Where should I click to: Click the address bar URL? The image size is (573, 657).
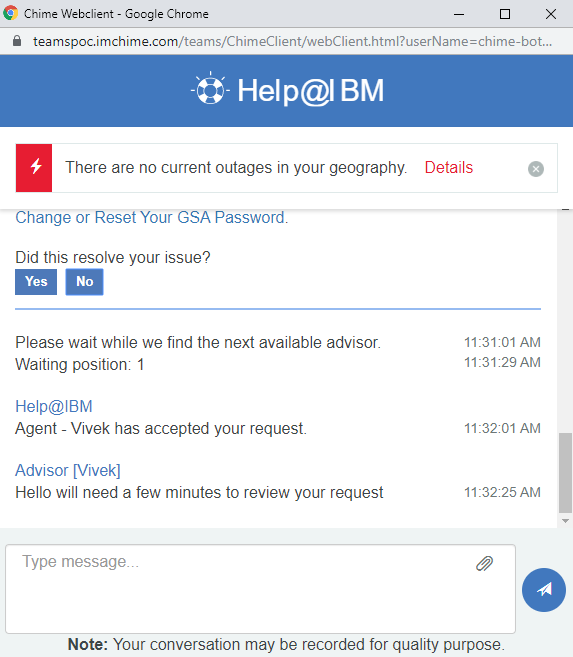[x=292, y=41]
